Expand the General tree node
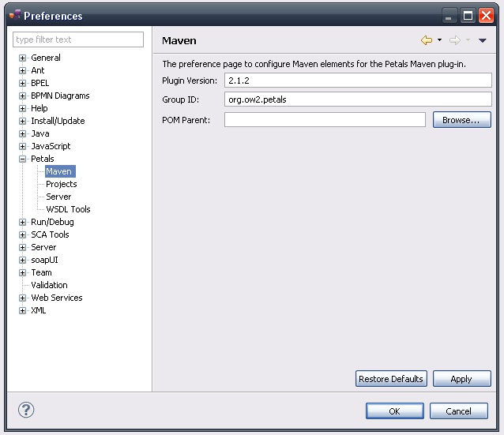Screen dimensions: 504x435 (23, 58)
